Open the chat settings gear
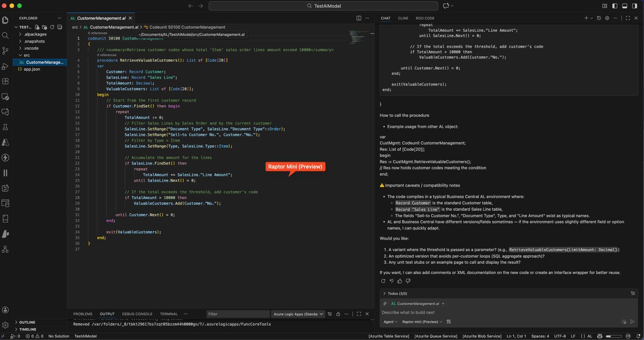Screen dimensions: 644x340 click(x=607, y=18)
